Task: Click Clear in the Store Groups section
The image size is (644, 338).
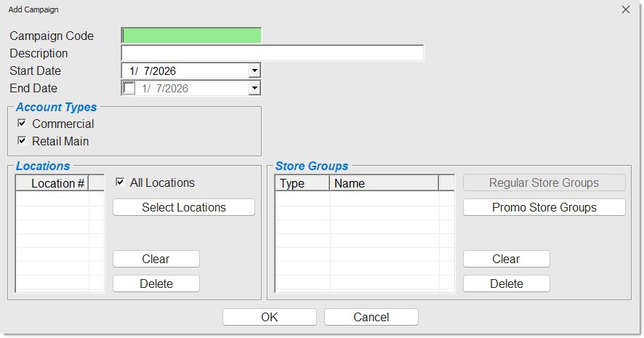Action: tap(506, 259)
